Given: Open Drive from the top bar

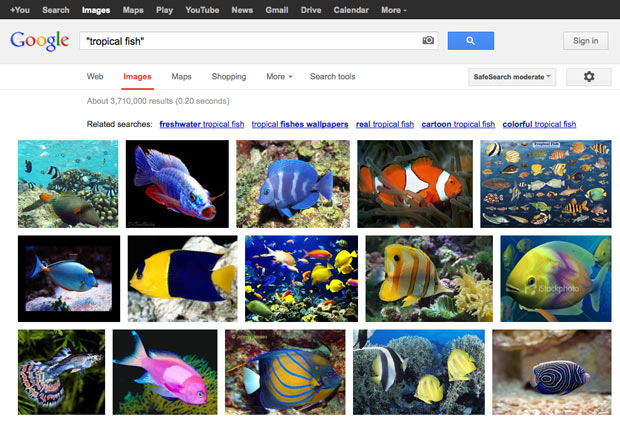Looking at the screenshot, I should coord(311,10).
